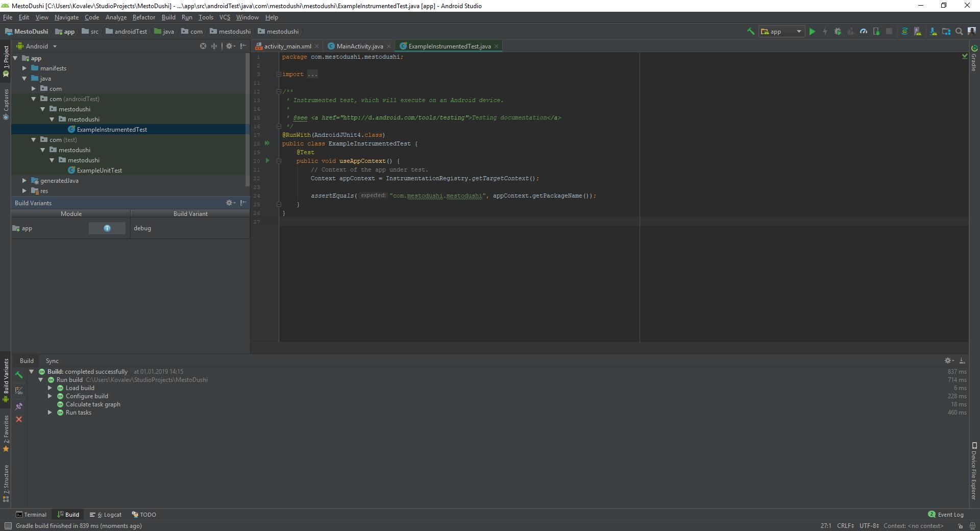
Task: Click the Make Project hammer icon in top toolbar
Action: coord(750,32)
